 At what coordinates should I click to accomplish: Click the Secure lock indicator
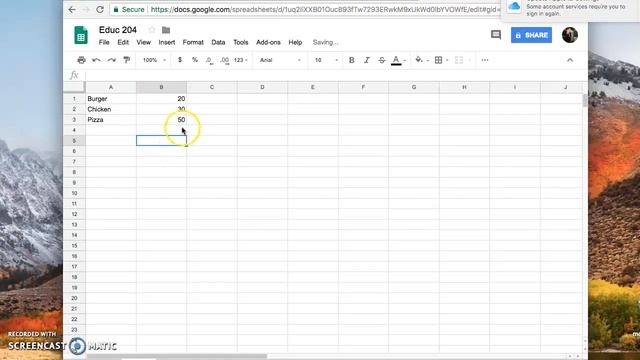[x=129, y=9]
